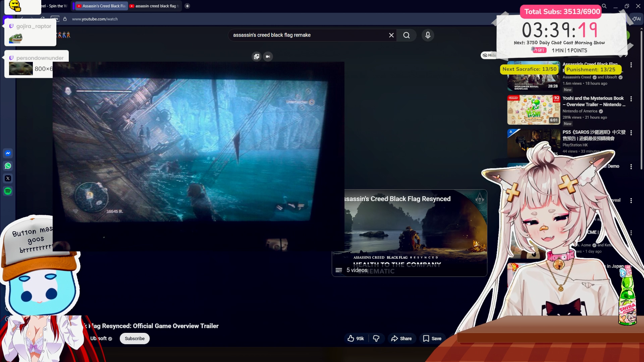Image resolution: width=644 pixels, height=362 pixels.
Task: Open Messenger in the browser sidebar
Action: pos(8,153)
